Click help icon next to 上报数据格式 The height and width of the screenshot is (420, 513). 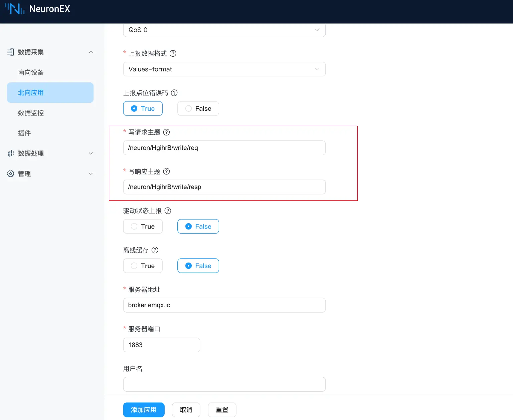(173, 53)
